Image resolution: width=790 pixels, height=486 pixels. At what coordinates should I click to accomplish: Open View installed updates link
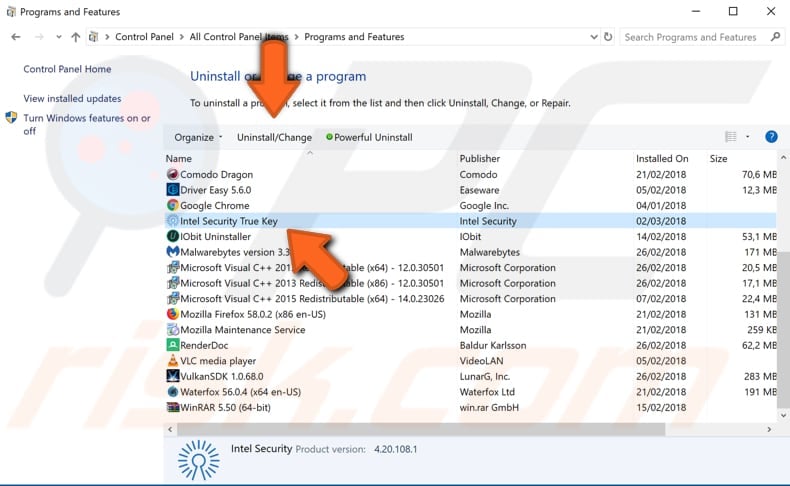[x=72, y=99]
